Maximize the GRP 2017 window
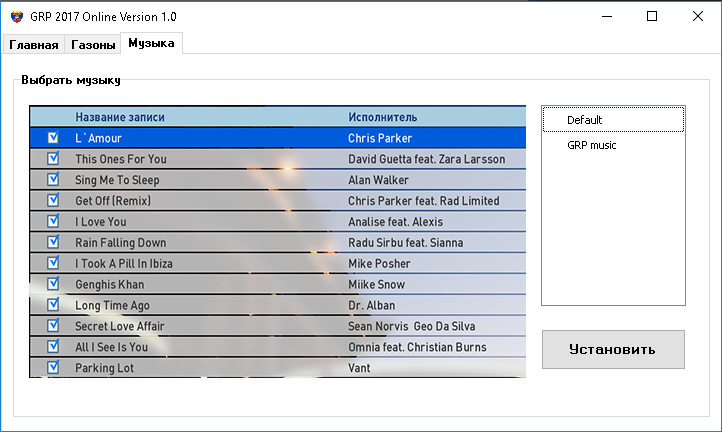722x432 pixels. click(652, 17)
